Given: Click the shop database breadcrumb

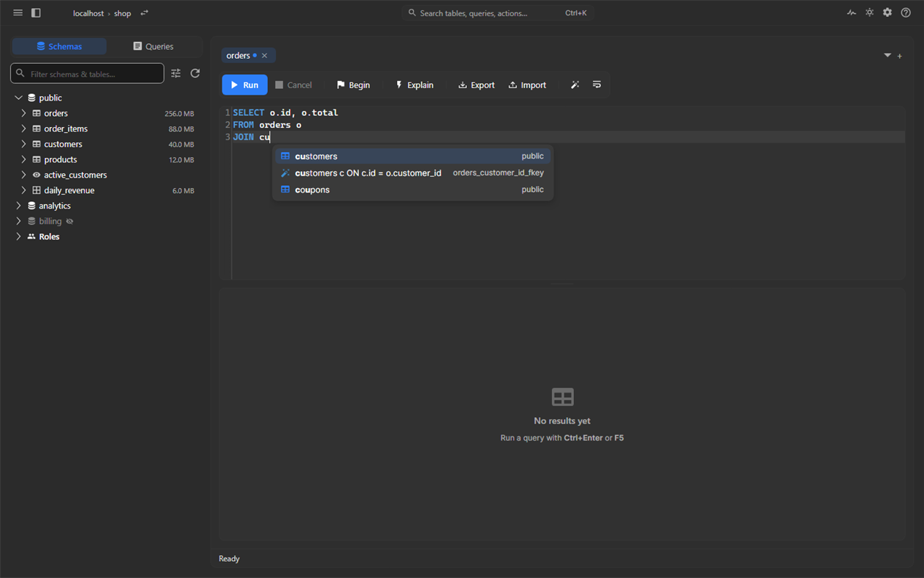Looking at the screenshot, I should pyautogui.click(x=123, y=13).
